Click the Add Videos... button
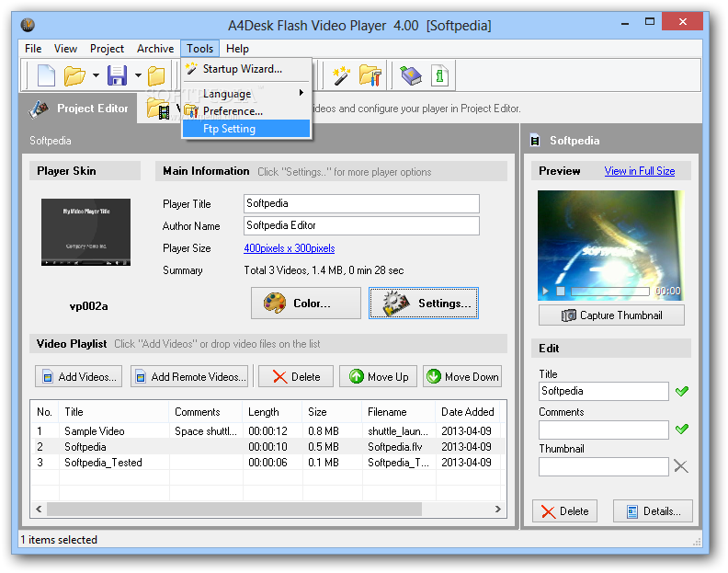Viewport: 728px width, 573px height. pos(78,376)
